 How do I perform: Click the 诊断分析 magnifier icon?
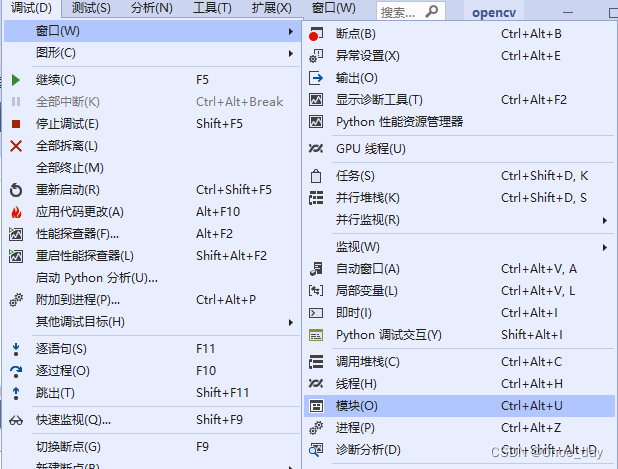pyautogui.click(x=316, y=450)
